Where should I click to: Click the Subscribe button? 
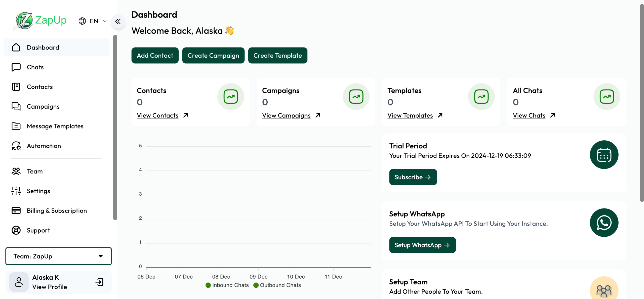pyautogui.click(x=413, y=177)
